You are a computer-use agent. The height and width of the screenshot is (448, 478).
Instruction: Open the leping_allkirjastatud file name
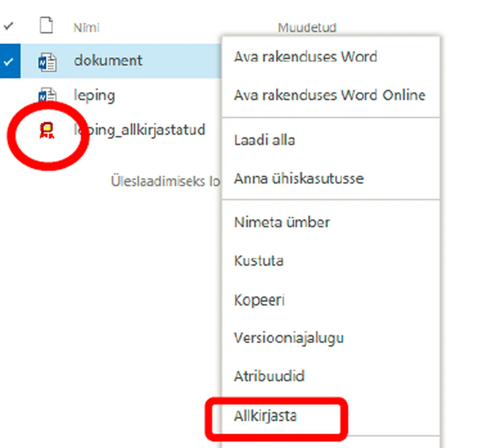click(140, 130)
